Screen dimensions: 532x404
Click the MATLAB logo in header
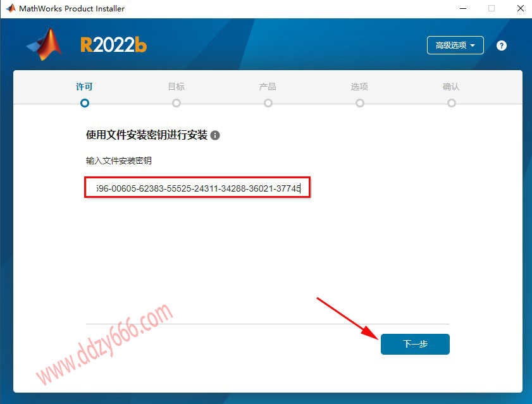[x=44, y=44]
